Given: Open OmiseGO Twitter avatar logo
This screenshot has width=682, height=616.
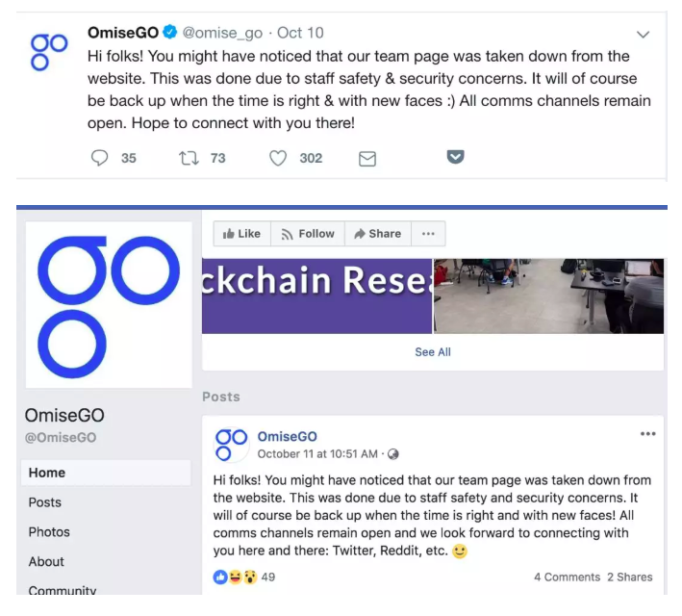Looking at the screenshot, I should point(49,52).
